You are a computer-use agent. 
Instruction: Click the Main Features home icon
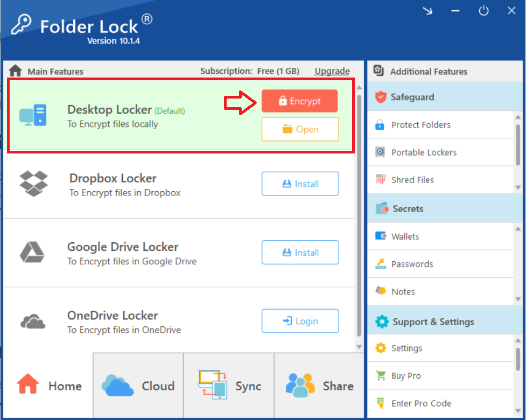pyautogui.click(x=16, y=71)
